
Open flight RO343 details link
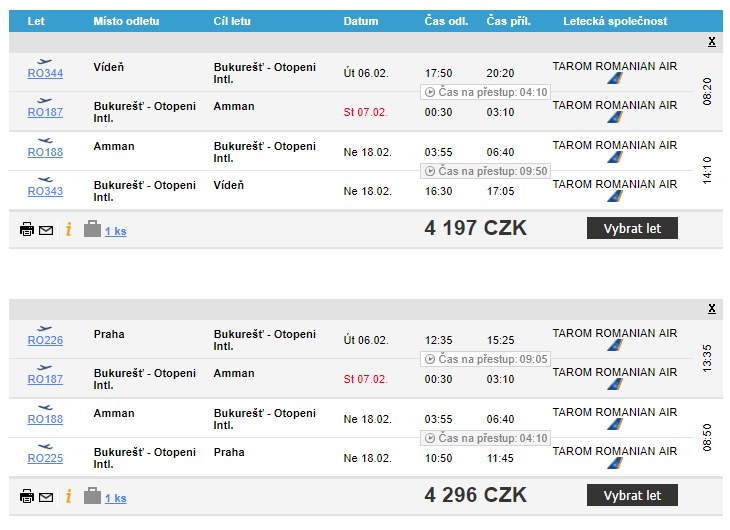coord(45,191)
